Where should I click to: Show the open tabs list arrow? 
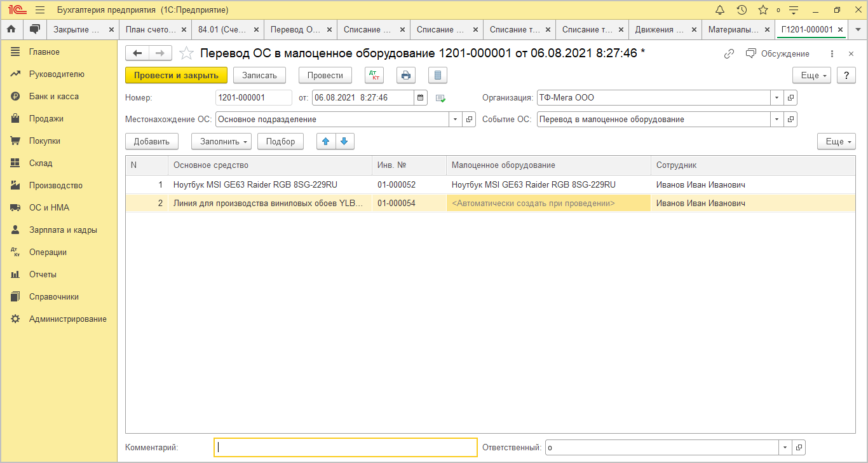858,29
